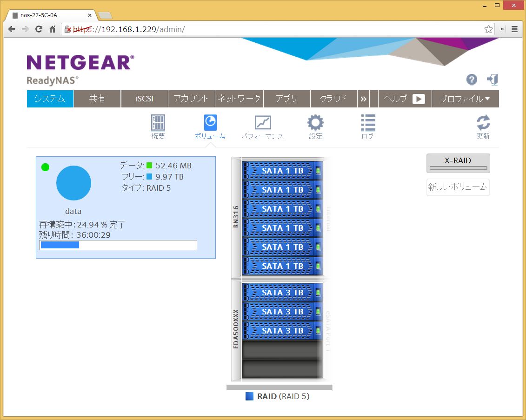This screenshot has height=420, width=526.
Task: Click the rebuild progress bar
Action: click(x=118, y=245)
